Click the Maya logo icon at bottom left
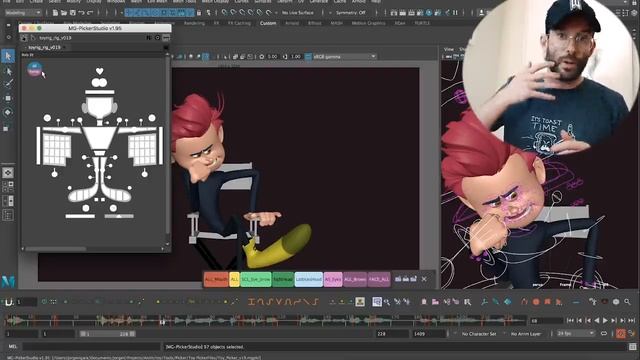 tap(8, 281)
